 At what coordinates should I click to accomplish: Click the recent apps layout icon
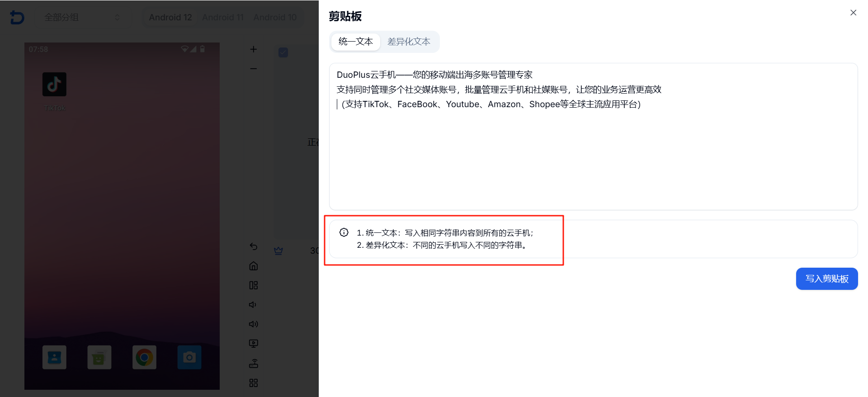[254, 285]
